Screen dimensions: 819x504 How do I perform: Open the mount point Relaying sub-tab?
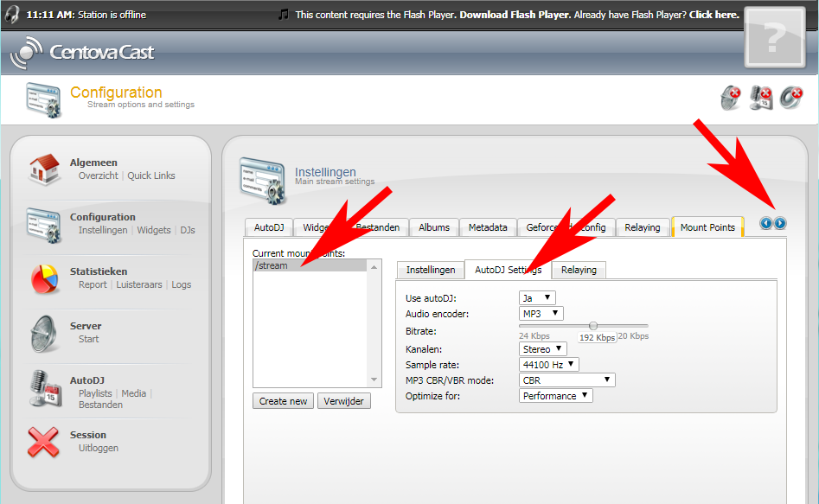coord(579,270)
